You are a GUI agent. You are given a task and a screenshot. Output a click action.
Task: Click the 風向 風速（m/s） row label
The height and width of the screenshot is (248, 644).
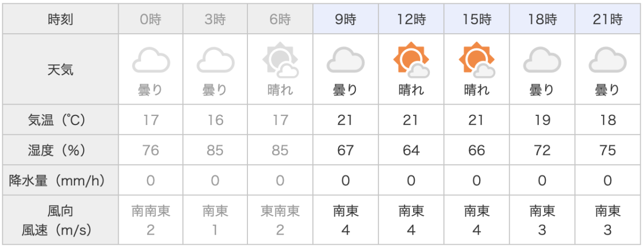[x=60, y=221]
